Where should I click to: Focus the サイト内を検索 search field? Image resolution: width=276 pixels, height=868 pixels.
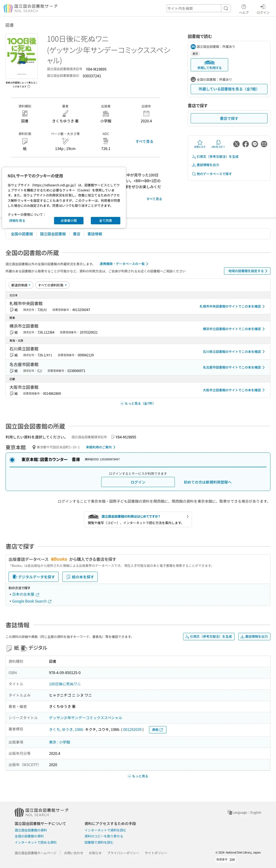click(194, 9)
